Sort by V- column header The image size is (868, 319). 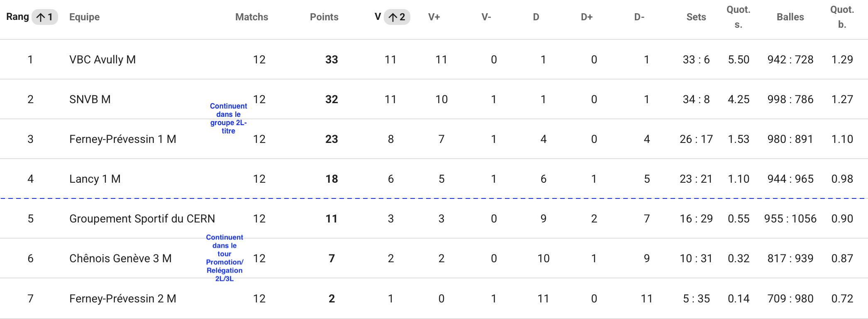pos(486,17)
